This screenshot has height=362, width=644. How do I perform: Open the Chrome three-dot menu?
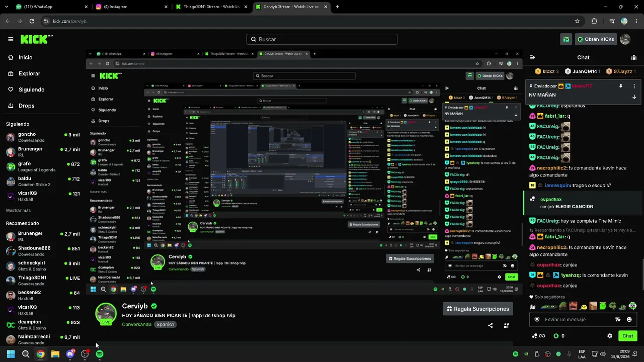(636, 21)
